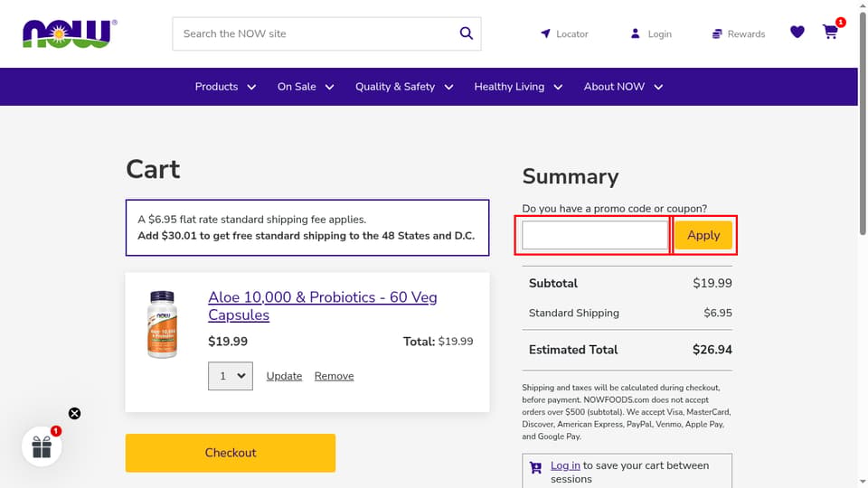Click the Locator link

pos(564,33)
